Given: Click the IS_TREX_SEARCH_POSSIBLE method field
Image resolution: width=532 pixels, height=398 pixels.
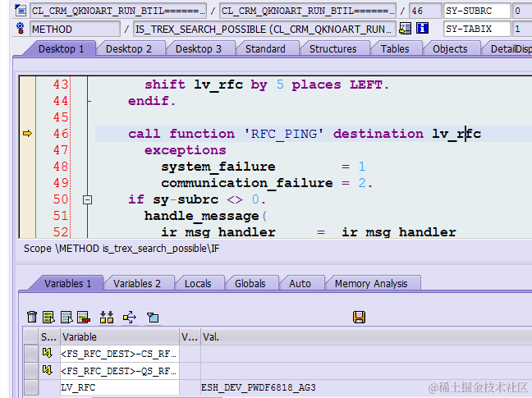Looking at the screenshot, I should pyautogui.click(x=264, y=30).
